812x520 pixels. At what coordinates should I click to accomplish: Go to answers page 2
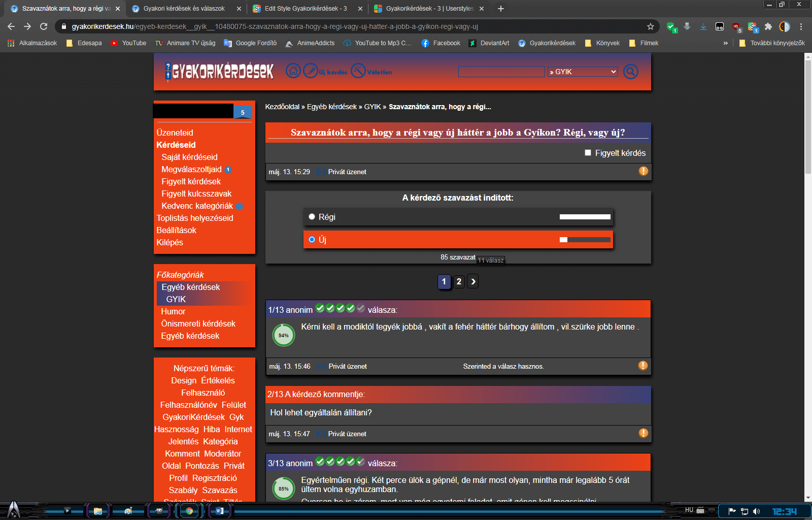tap(459, 281)
